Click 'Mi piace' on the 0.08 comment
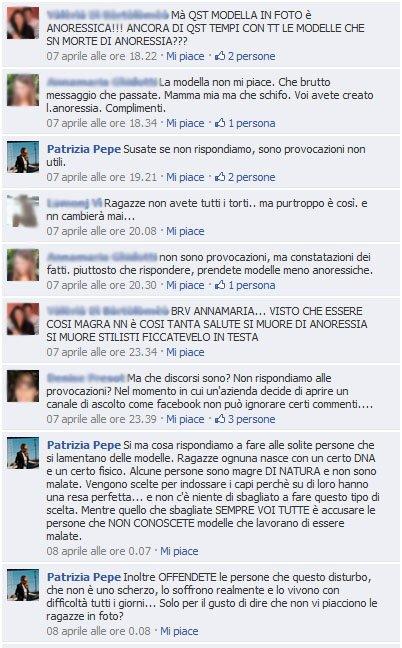Viewport: 402px width, 648px height. (x=179, y=631)
